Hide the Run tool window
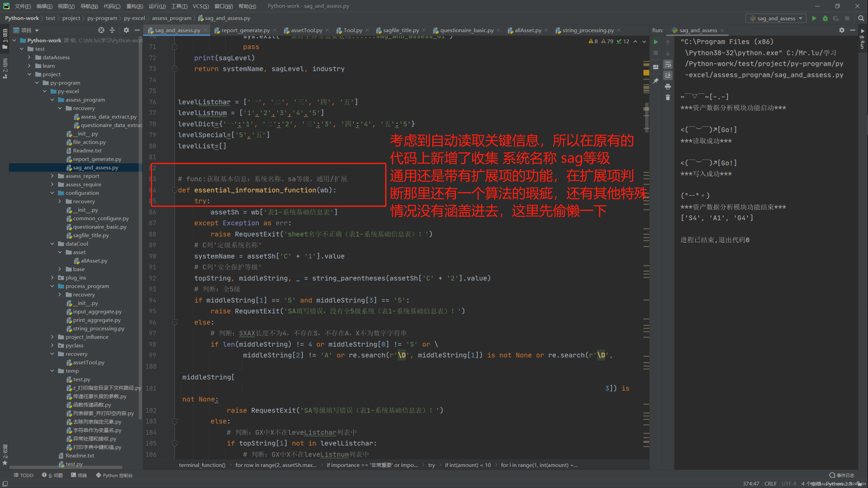Screen dimensions: 868x488 (x=853, y=30)
